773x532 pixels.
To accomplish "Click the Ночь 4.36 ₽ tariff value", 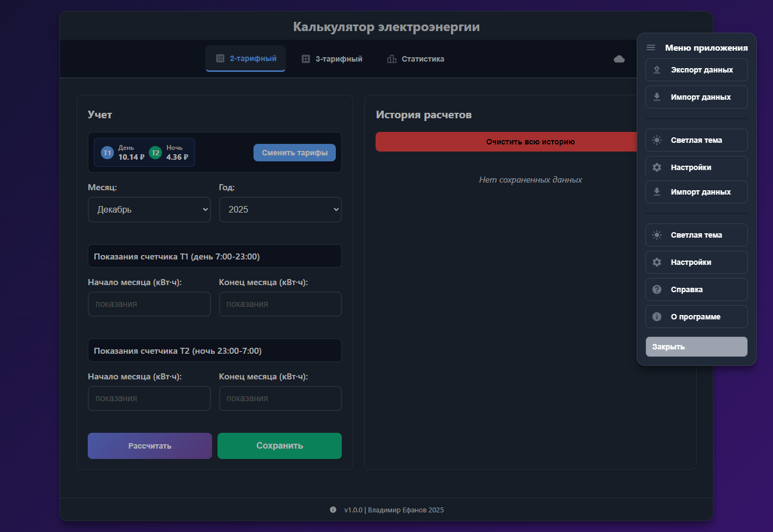I will coord(177,153).
